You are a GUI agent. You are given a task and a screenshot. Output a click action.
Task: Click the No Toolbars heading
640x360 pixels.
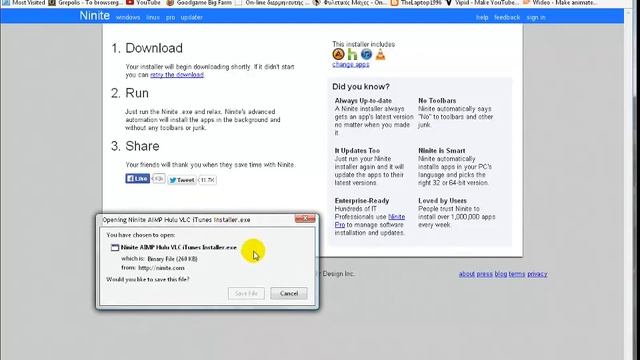click(x=437, y=100)
